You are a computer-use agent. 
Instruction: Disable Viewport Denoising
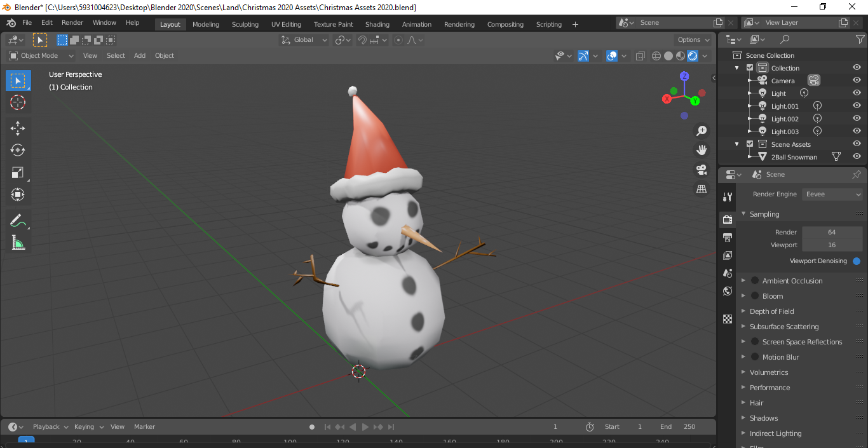[x=857, y=261]
